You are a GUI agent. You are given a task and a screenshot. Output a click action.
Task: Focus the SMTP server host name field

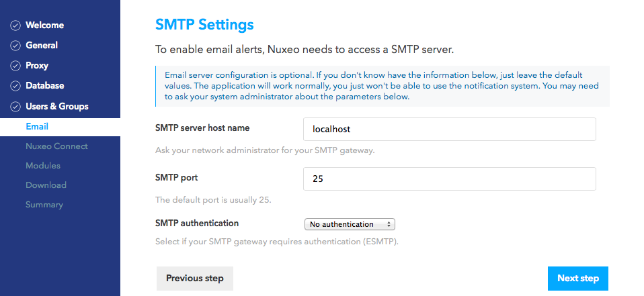coord(449,129)
